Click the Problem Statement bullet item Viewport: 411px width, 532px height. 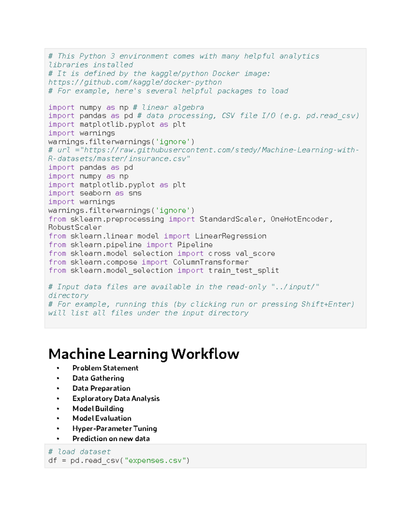[105, 368]
